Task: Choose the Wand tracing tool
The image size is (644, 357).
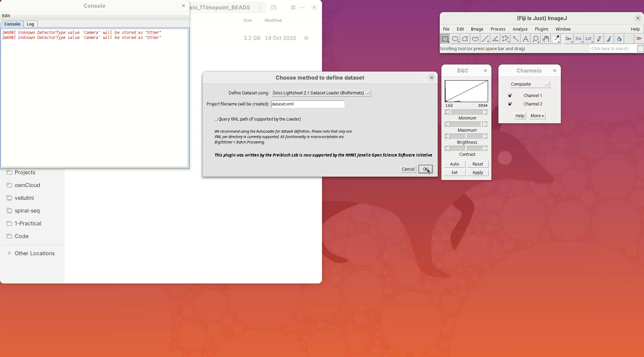Action: coord(515,39)
